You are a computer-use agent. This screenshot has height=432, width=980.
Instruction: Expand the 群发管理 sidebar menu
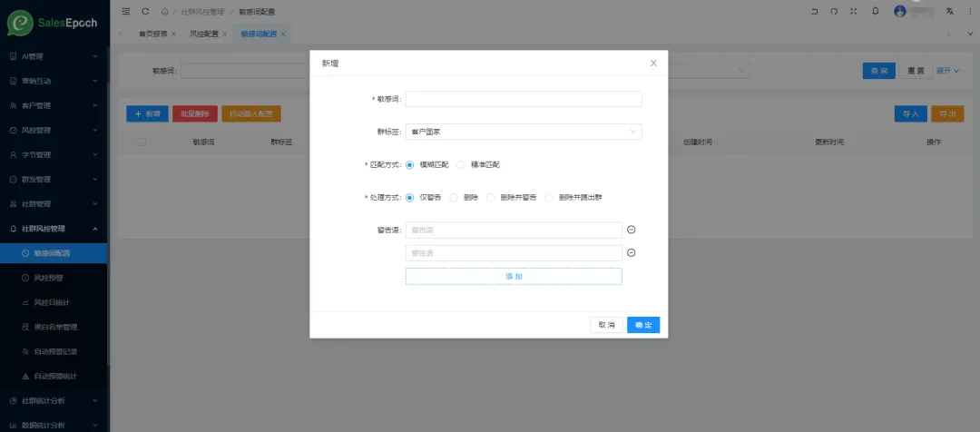tap(54, 180)
